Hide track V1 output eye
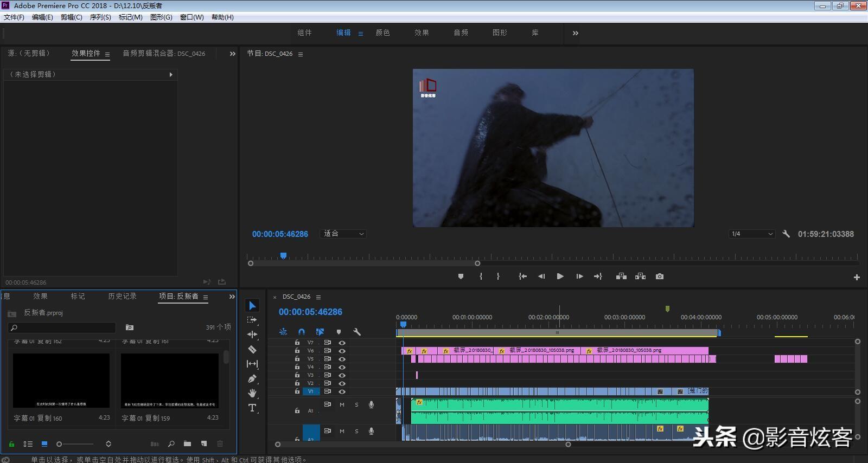Screen dimensions: 868x463 (342, 391)
